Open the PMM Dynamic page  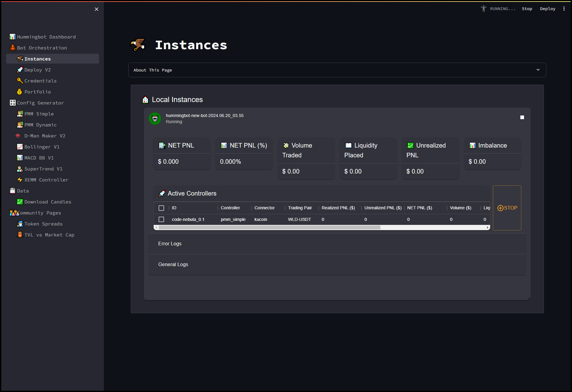point(40,125)
